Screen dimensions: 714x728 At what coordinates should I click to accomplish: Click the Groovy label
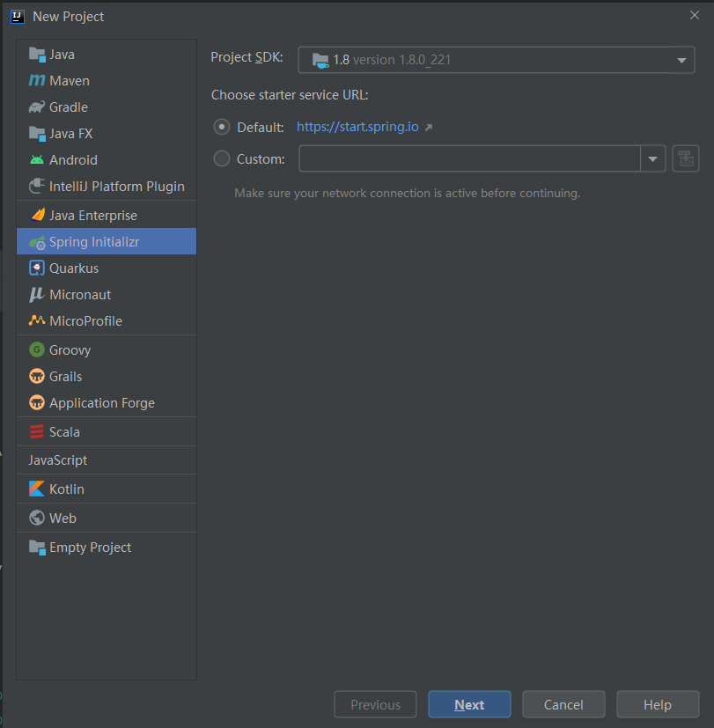click(x=70, y=350)
